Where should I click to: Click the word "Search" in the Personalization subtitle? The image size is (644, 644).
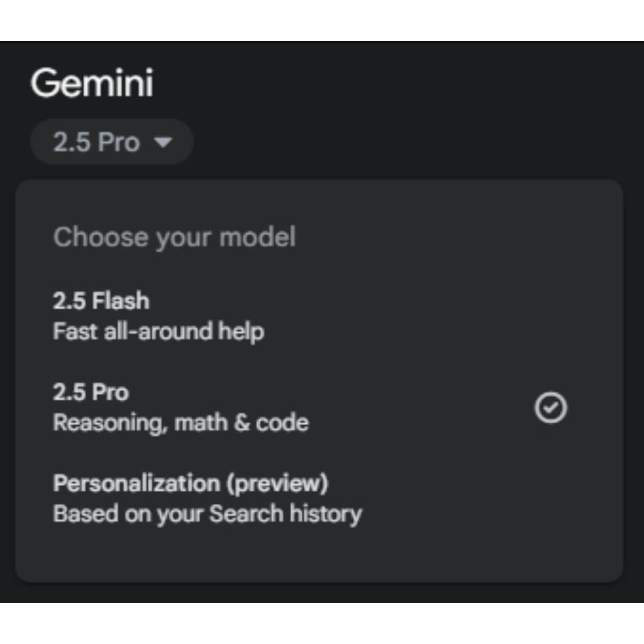coord(246,514)
